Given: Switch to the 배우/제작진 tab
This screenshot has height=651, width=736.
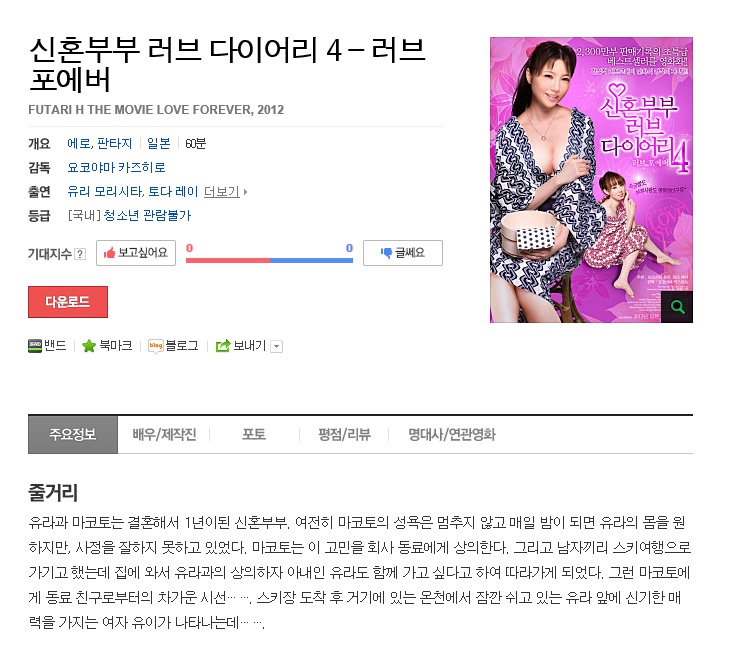Looking at the screenshot, I should tap(164, 434).
